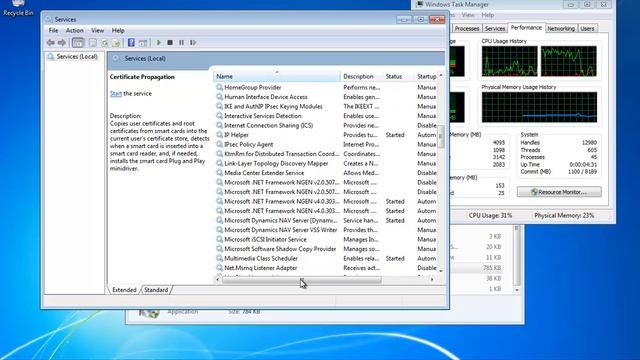Sort services by the Status column header
Viewport: 640px width, 360px height.
click(398, 76)
